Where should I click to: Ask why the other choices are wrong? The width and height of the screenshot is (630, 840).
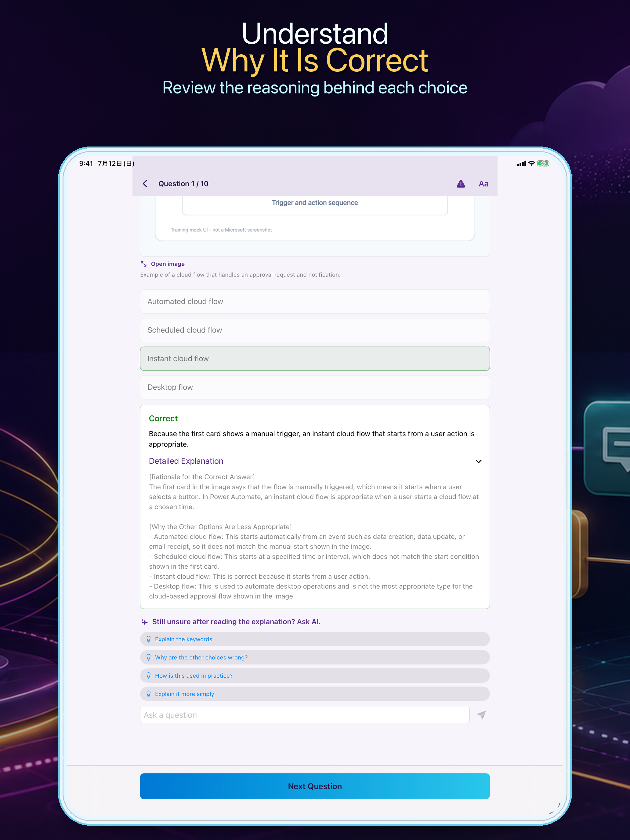point(315,657)
